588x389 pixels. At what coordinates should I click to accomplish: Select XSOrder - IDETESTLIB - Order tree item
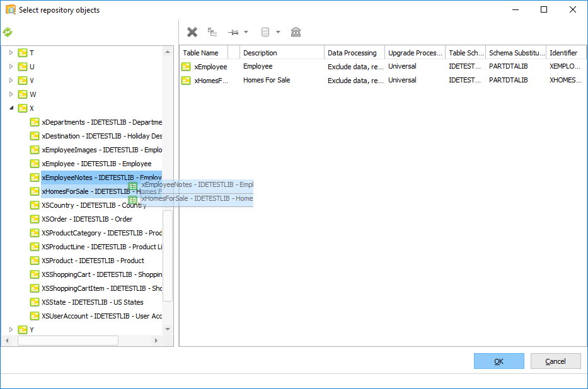(87, 219)
